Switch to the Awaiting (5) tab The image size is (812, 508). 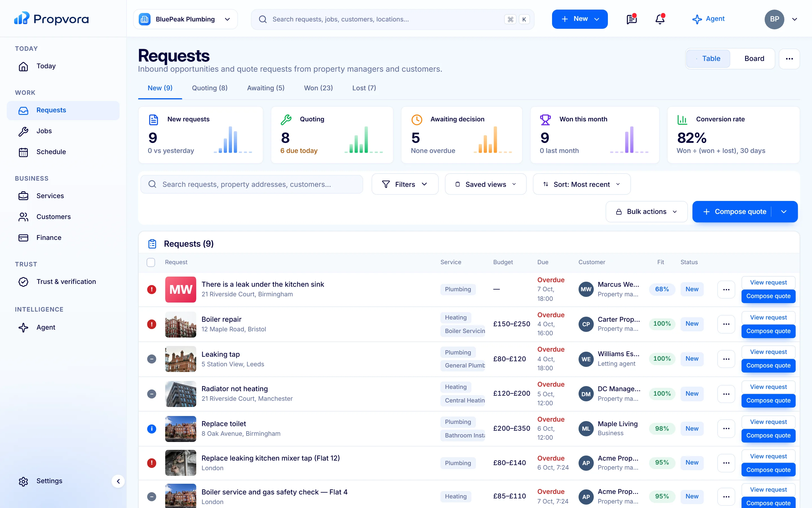pos(266,88)
